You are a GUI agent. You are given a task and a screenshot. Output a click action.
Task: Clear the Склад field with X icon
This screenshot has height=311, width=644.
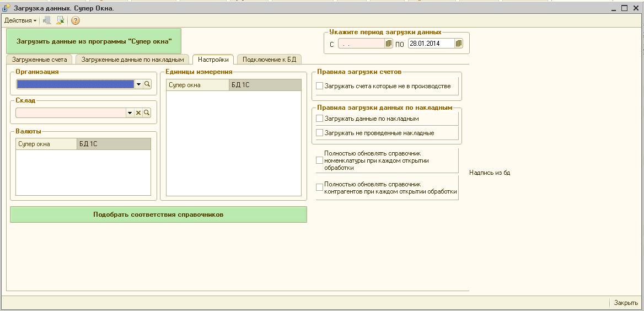pos(138,112)
